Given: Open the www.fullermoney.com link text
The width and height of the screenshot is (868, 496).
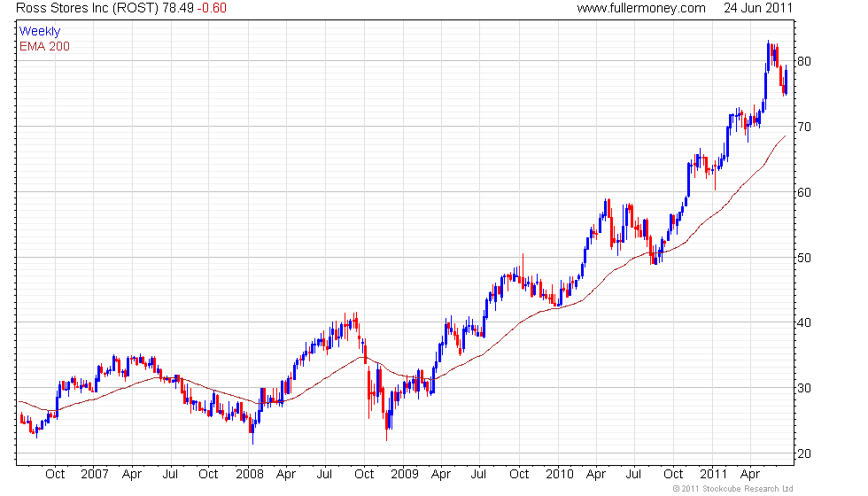Looking at the screenshot, I should click(641, 8).
